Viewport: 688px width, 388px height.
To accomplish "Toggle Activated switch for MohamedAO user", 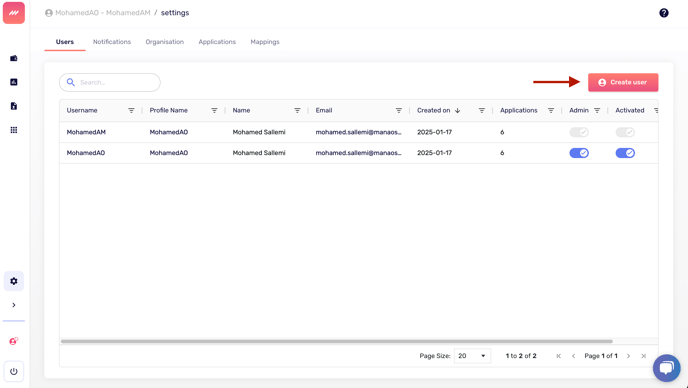I will (x=625, y=153).
